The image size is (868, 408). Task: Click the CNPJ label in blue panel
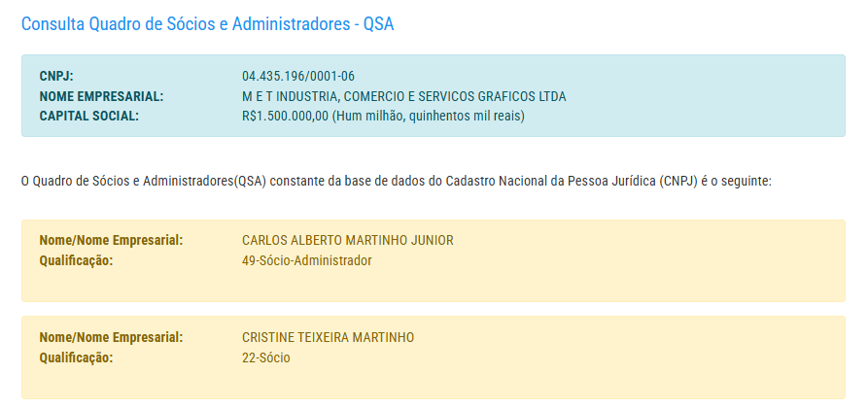(56, 76)
